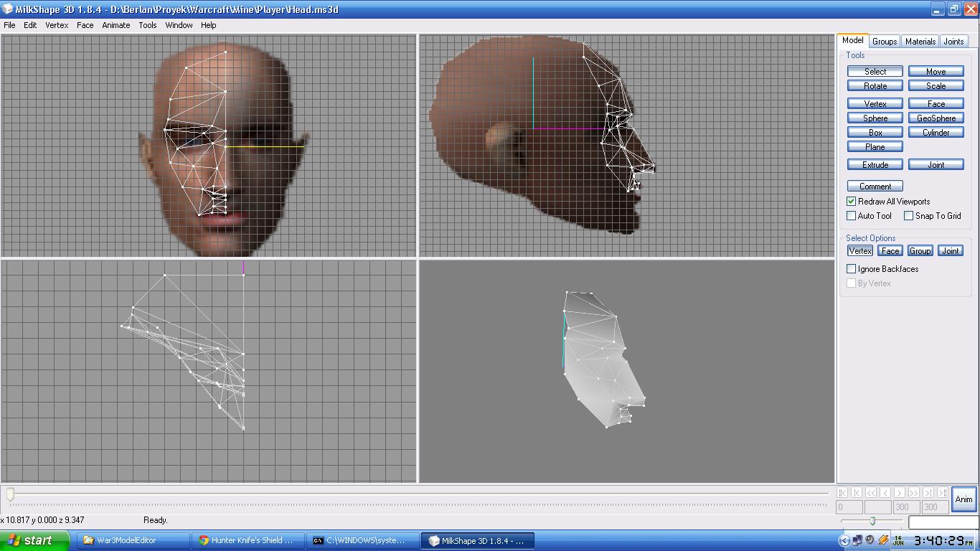Click the taskbar clock showing 3:40:29
980x551 pixels.
point(943,540)
